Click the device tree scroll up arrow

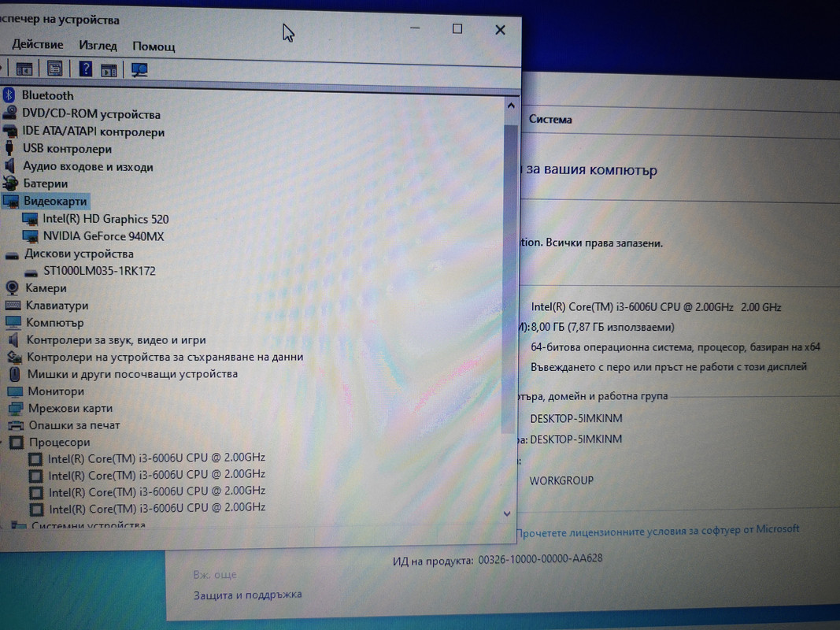(511, 106)
